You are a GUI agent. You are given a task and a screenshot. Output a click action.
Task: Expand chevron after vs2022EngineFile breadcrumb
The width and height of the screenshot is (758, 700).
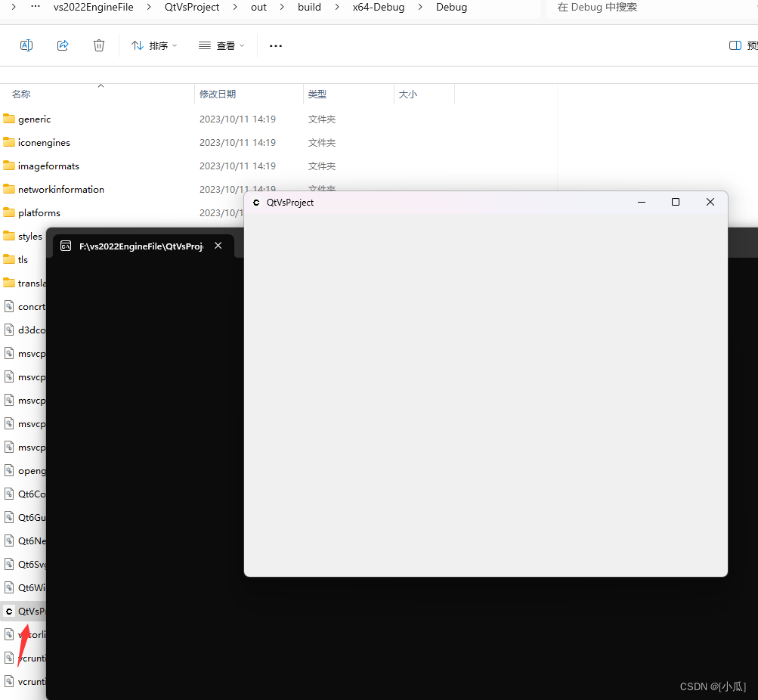(x=149, y=8)
